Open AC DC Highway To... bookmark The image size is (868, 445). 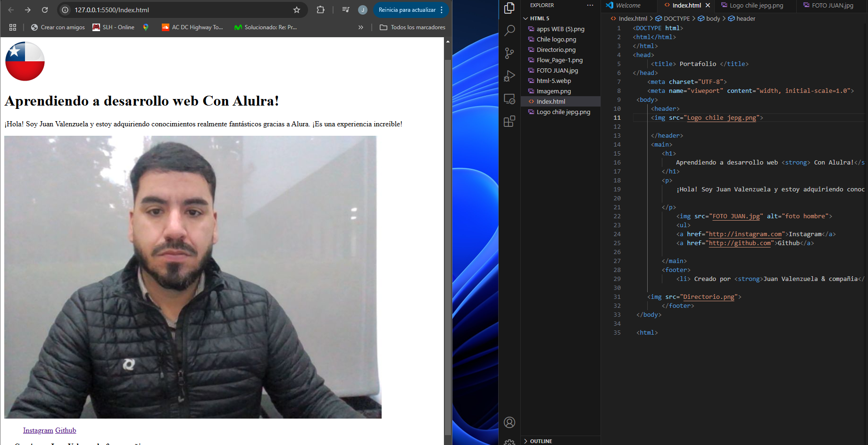click(x=192, y=27)
